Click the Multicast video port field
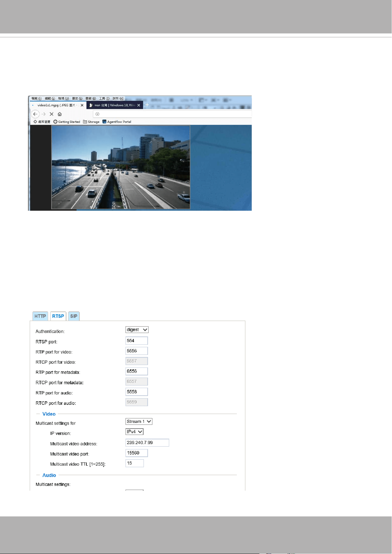The image size is (392, 554). point(136,453)
